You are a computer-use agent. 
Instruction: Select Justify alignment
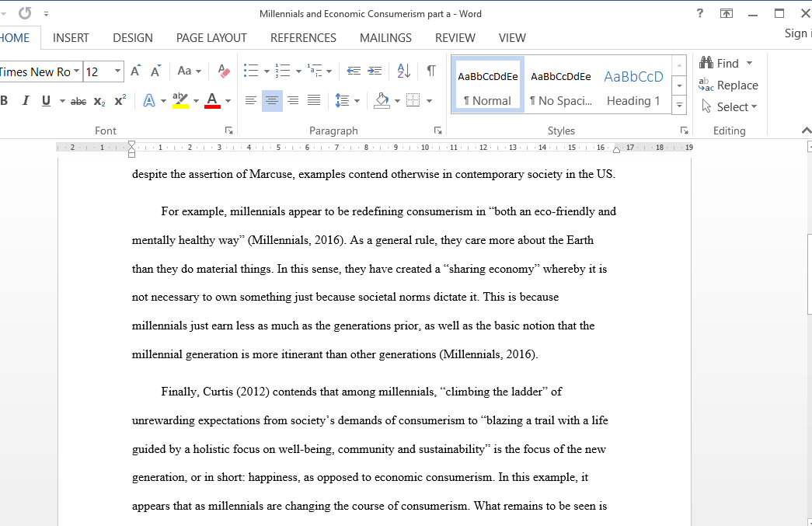(314, 100)
